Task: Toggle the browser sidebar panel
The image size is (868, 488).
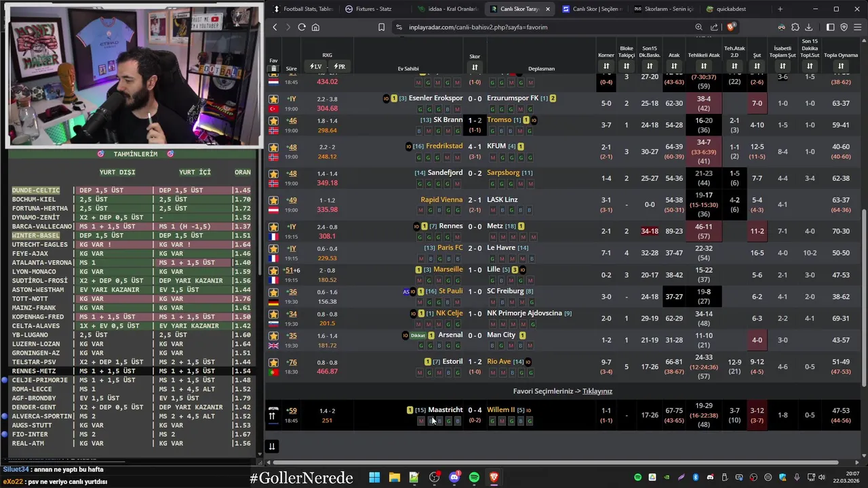Action: tap(830, 27)
